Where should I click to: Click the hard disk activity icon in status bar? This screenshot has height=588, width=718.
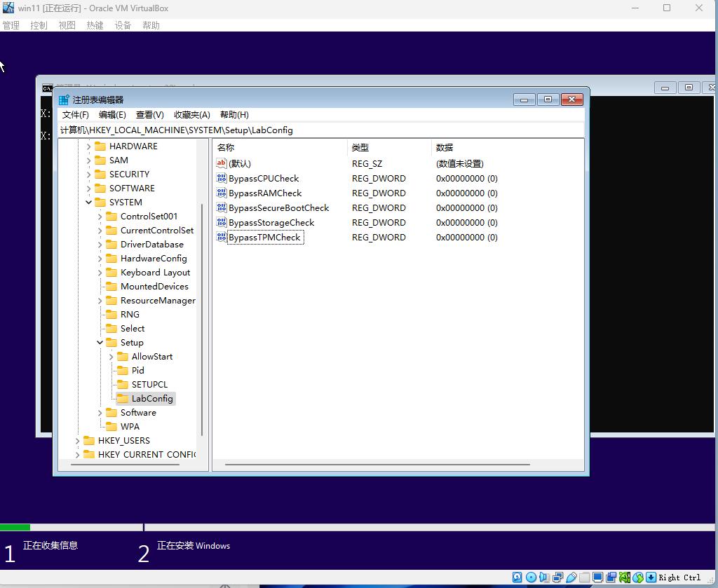point(517,577)
